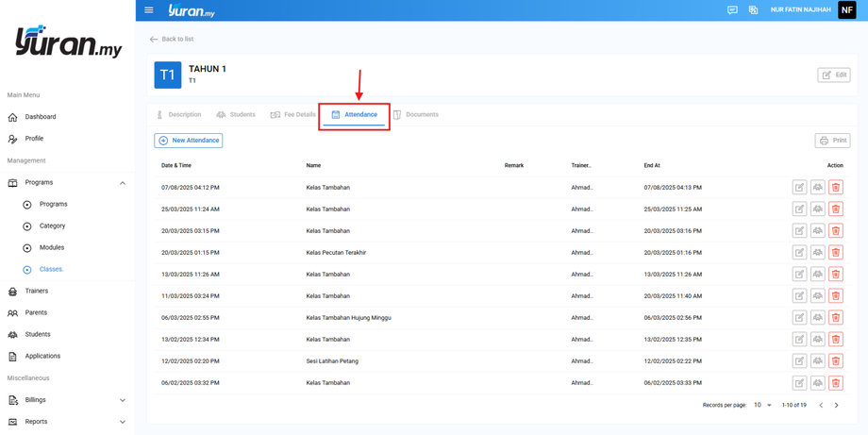Collapse the Programs sidebar section
This screenshot has width=868, height=435.
[123, 183]
